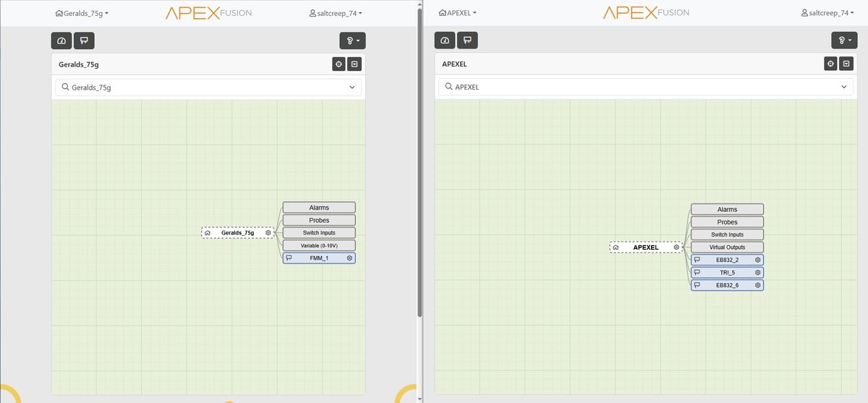Open dashboard gauge view in Geralds_75g window
Viewport: 868px width, 403px height.
61,41
